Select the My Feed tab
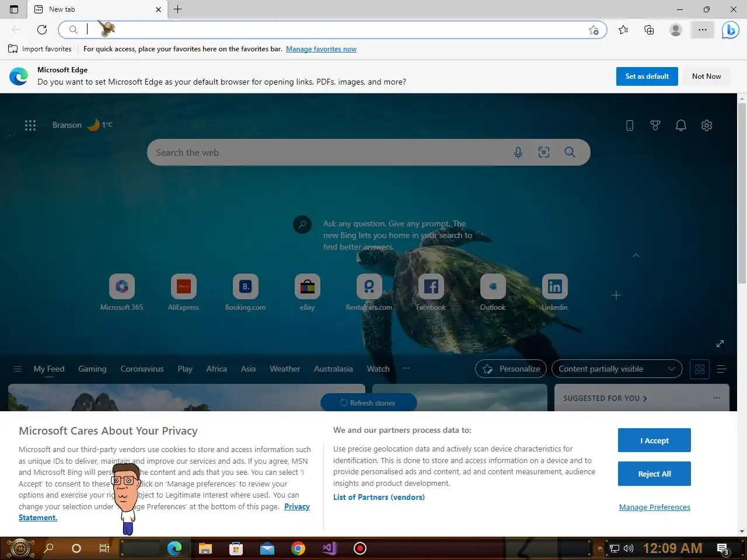This screenshot has height=560, width=747. (49, 369)
